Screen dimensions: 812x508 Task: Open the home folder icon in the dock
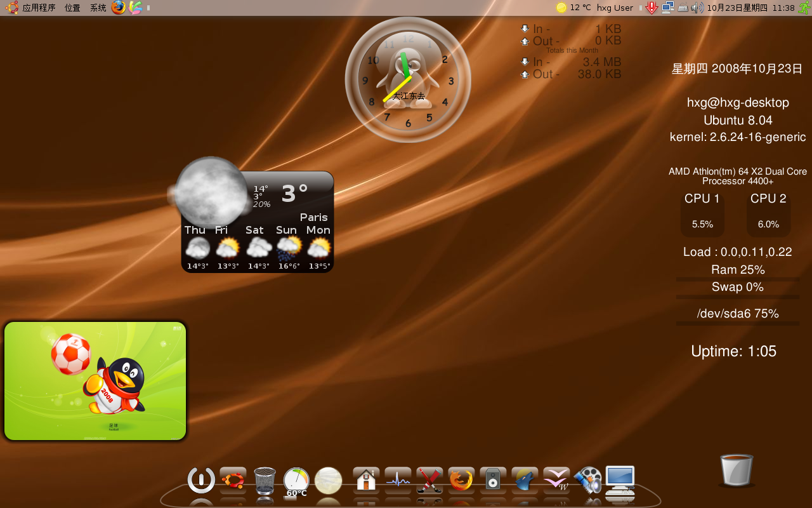pyautogui.click(x=366, y=479)
